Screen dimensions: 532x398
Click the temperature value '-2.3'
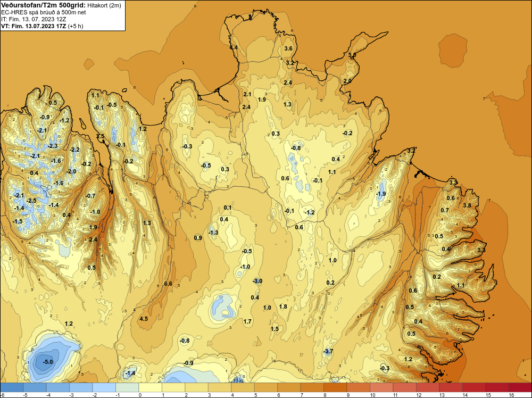coord(53,146)
